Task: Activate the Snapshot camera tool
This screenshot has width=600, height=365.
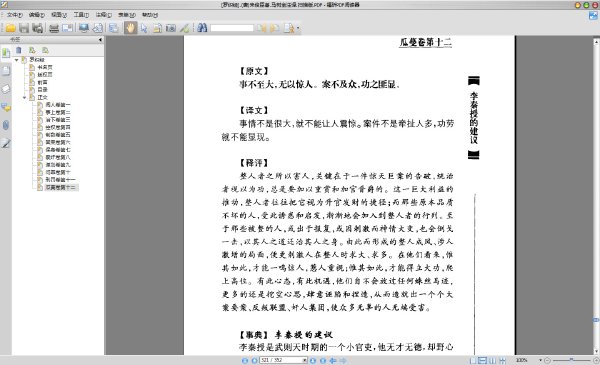Action: point(171,28)
